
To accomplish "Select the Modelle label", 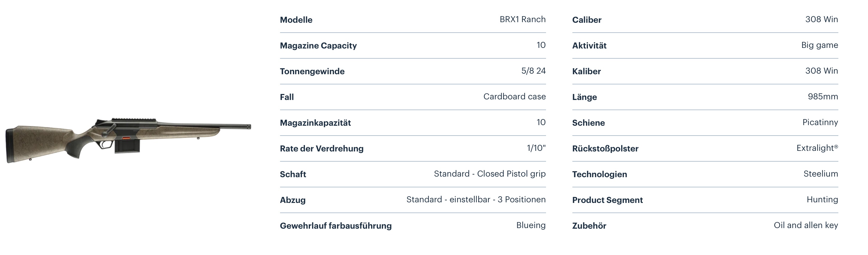I will pyautogui.click(x=296, y=20).
